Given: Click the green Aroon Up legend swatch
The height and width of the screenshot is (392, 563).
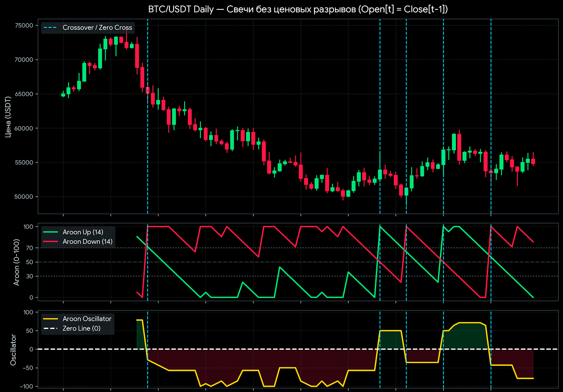Looking at the screenshot, I should (x=50, y=232).
